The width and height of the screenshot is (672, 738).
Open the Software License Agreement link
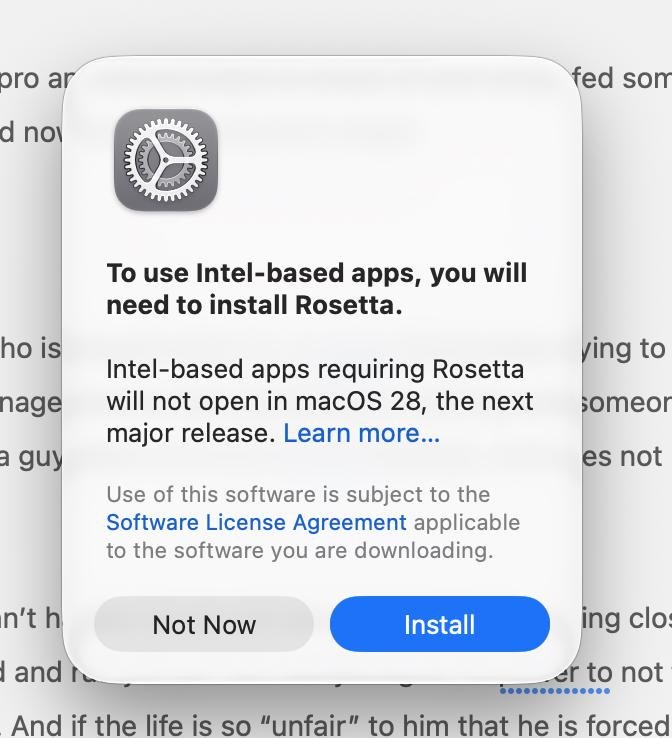point(256,522)
